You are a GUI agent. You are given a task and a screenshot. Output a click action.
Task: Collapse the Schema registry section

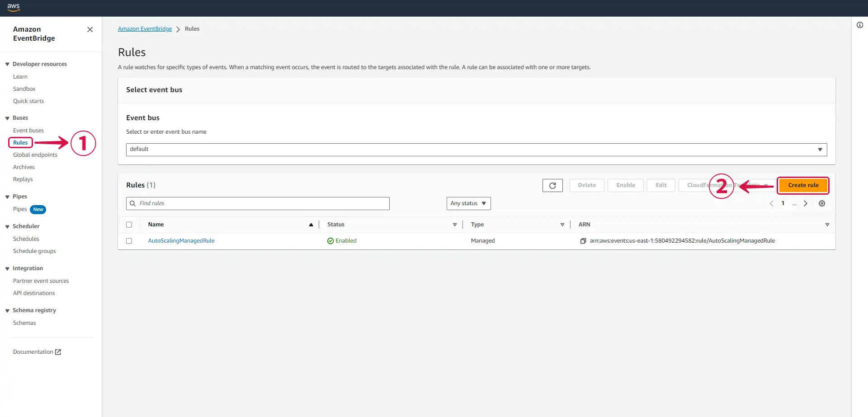click(7, 310)
